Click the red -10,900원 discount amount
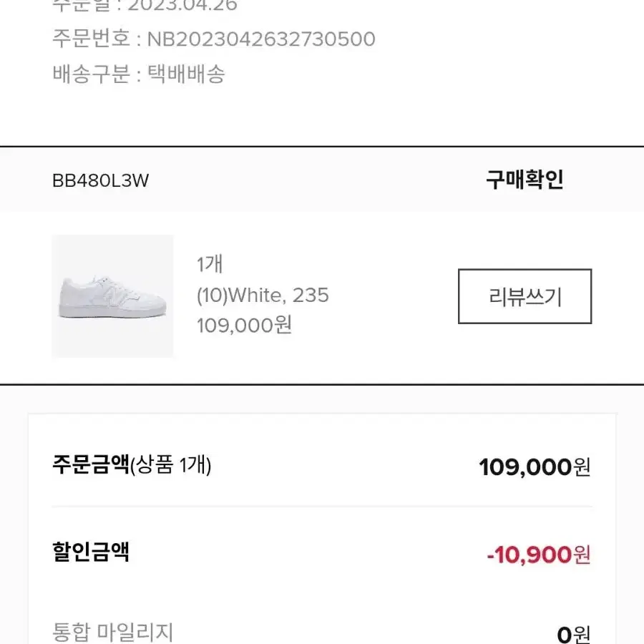The height and width of the screenshot is (644, 644). pyautogui.click(x=538, y=555)
